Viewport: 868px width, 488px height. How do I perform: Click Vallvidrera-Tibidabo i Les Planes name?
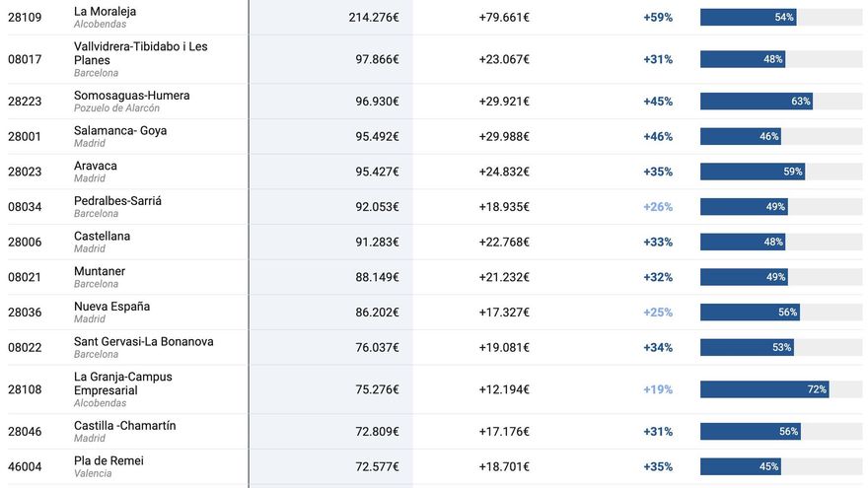pyautogui.click(x=140, y=53)
